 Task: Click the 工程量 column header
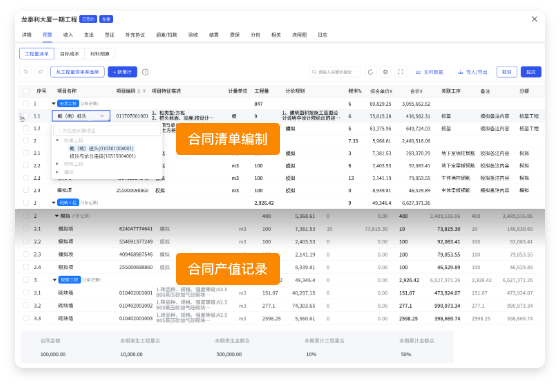tap(261, 91)
